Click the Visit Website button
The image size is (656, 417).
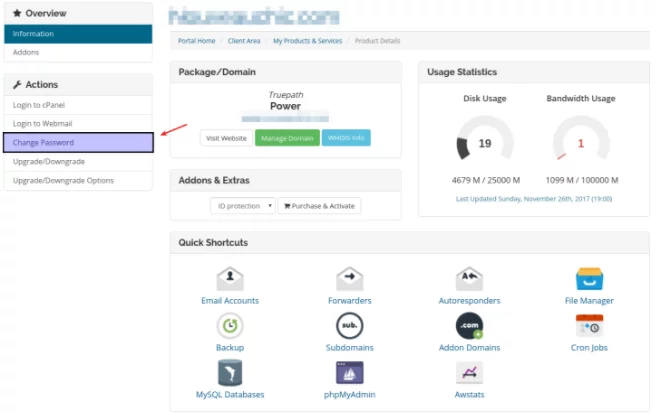coord(226,138)
